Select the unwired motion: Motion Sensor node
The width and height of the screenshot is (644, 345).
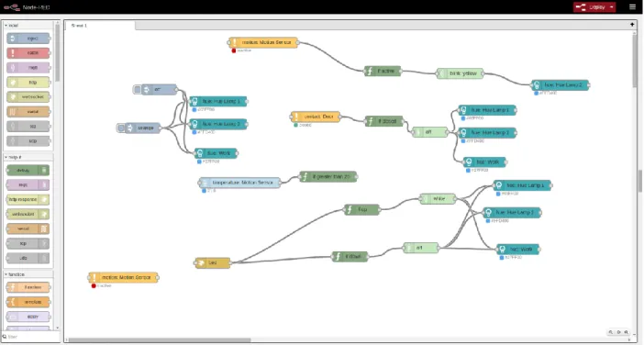pyautogui.click(x=123, y=278)
